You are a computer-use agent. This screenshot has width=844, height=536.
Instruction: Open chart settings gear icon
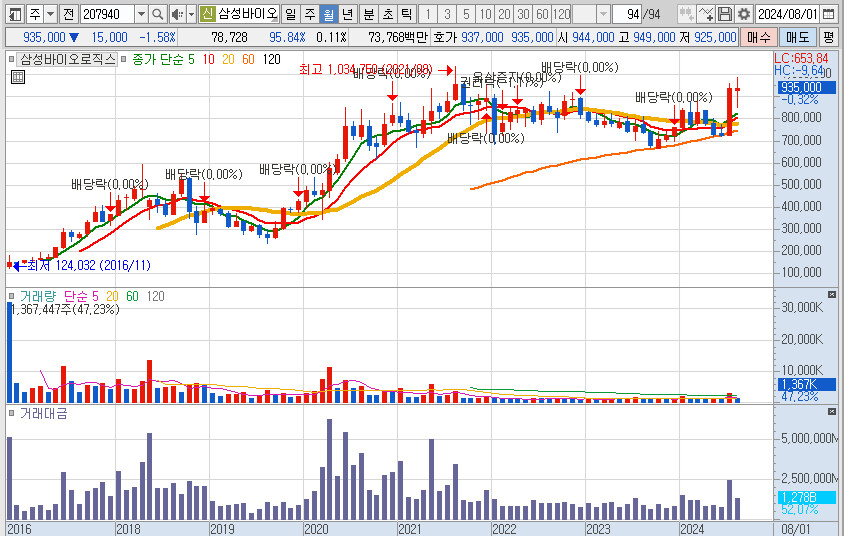(x=743, y=14)
